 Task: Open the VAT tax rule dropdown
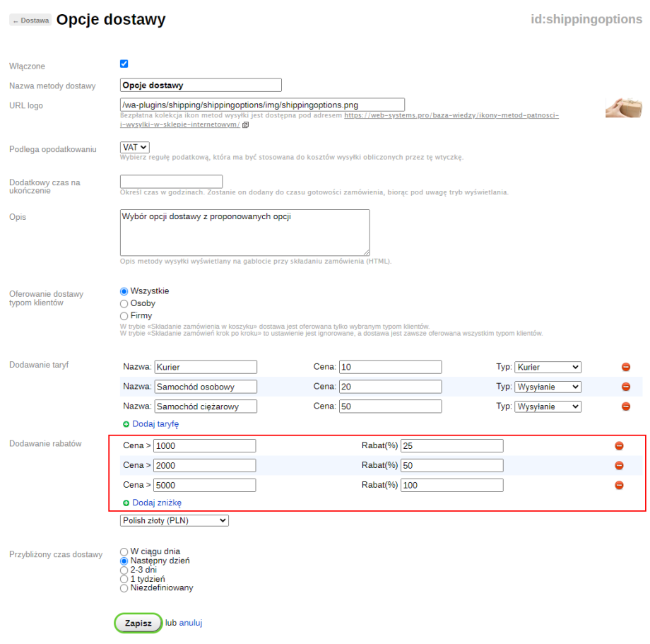coord(135,147)
